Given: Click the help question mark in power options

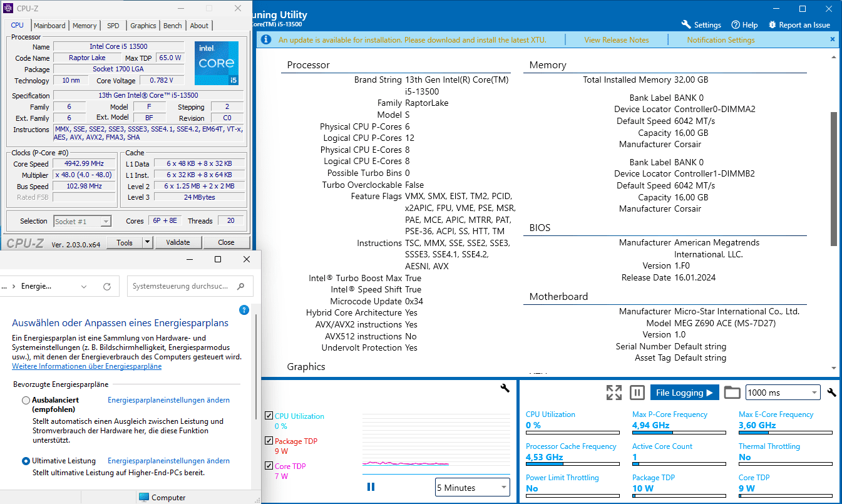Looking at the screenshot, I should (x=244, y=310).
